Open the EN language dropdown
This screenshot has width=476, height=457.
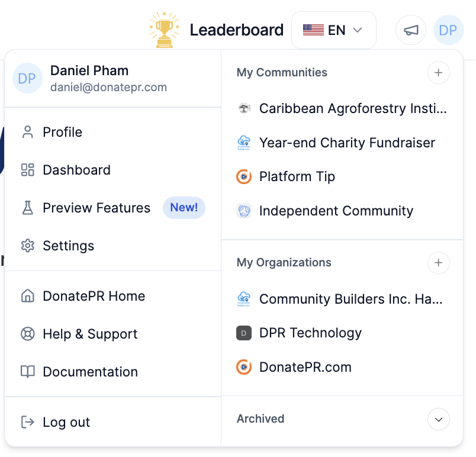tap(333, 30)
